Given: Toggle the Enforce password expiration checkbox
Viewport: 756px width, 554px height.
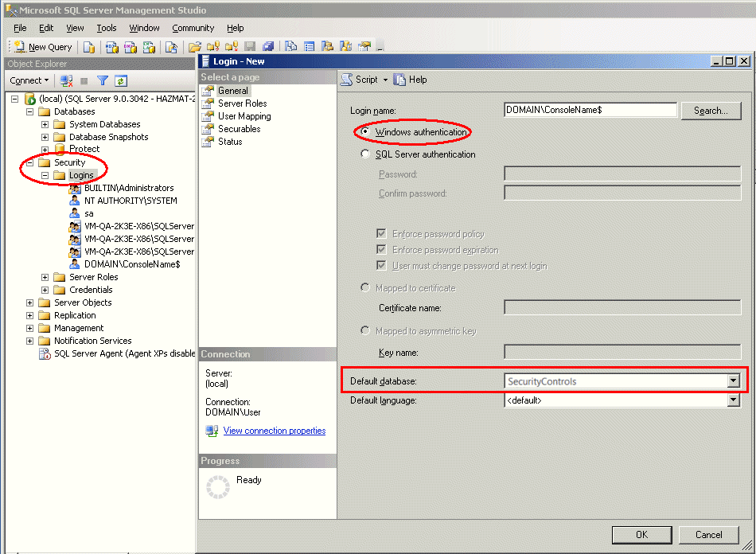Looking at the screenshot, I should point(381,250).
